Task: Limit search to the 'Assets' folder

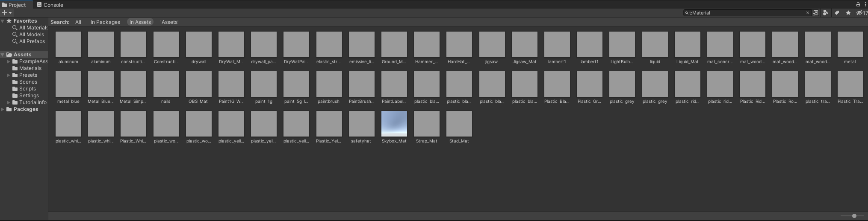Action: [x=169, y=22]
